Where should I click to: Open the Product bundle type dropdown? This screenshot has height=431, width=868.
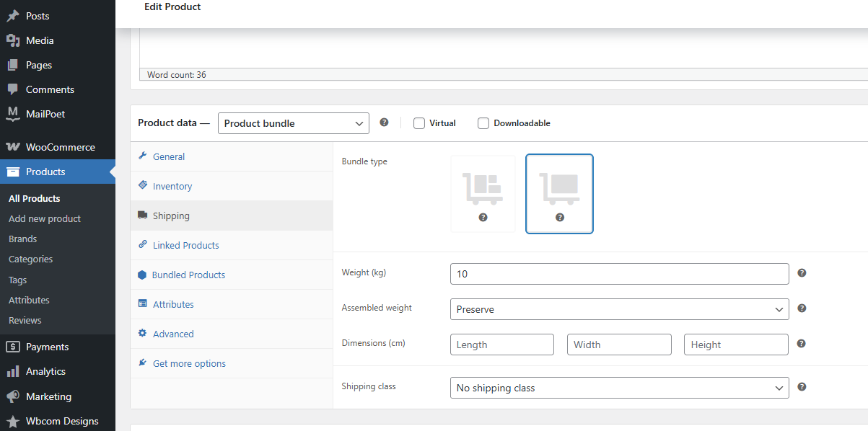[293, 123]
